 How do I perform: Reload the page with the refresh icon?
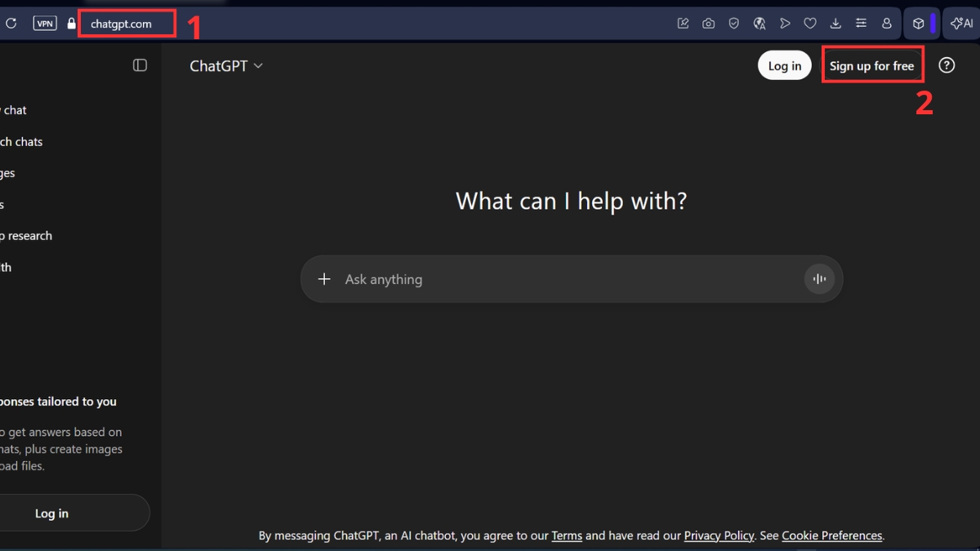[11, 24]
